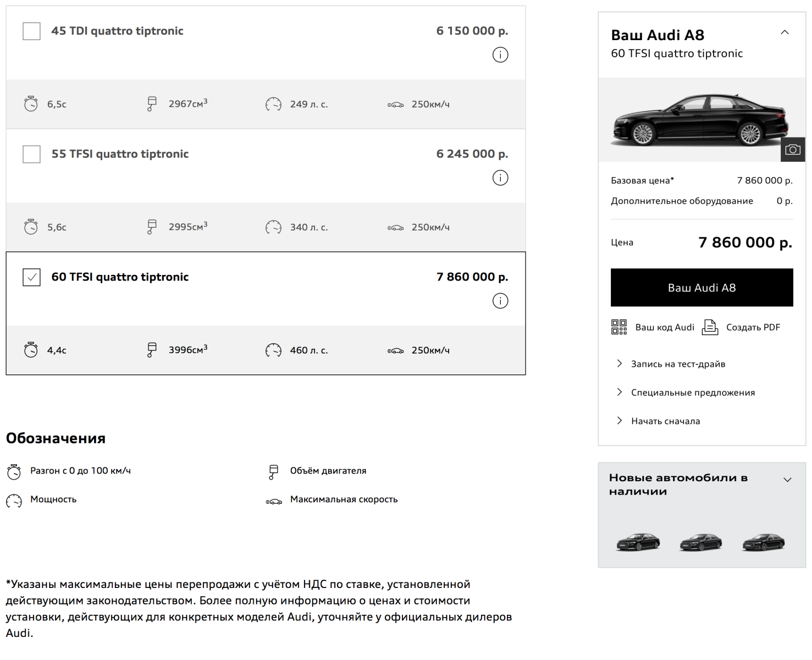
Task: Click chevron beside Запись на тест-драйв
Action: tap(620, 364)
